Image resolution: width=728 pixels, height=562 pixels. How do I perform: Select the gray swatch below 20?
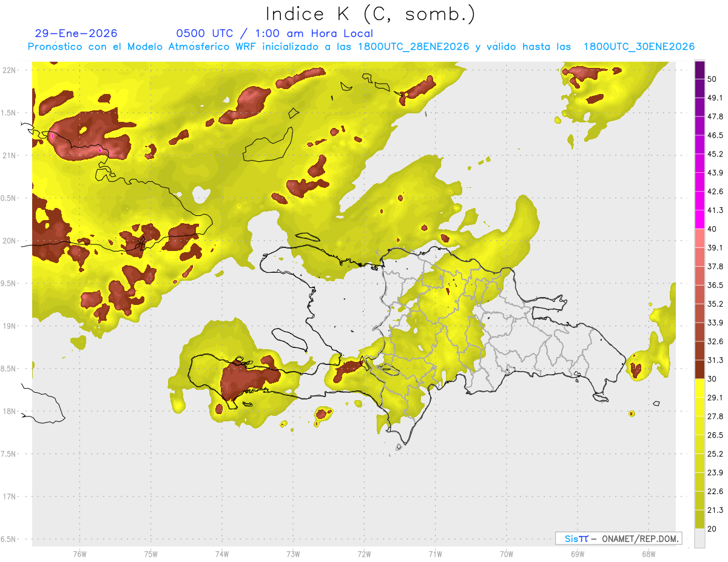click(x=700, y=538)
